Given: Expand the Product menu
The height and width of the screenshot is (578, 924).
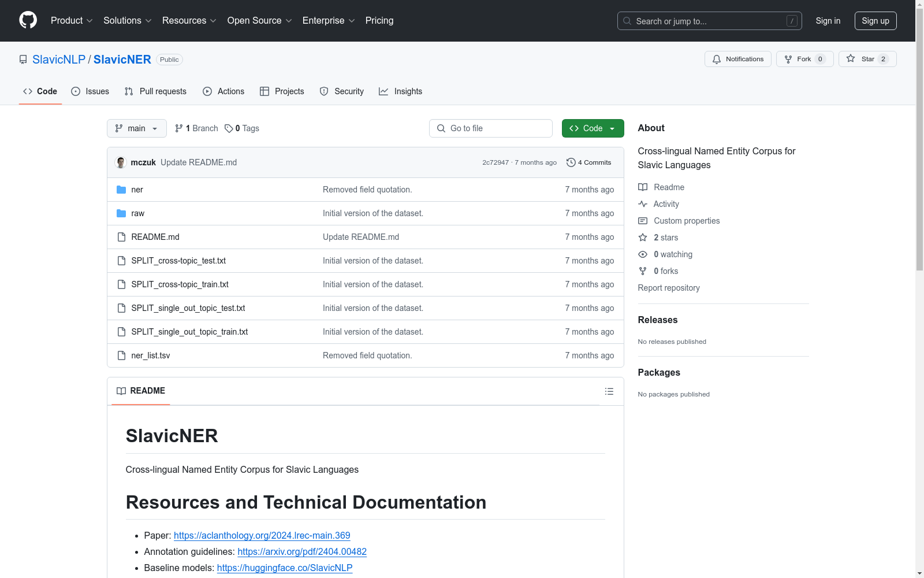Looking at the screenshot, I should (x=72, y=21).
